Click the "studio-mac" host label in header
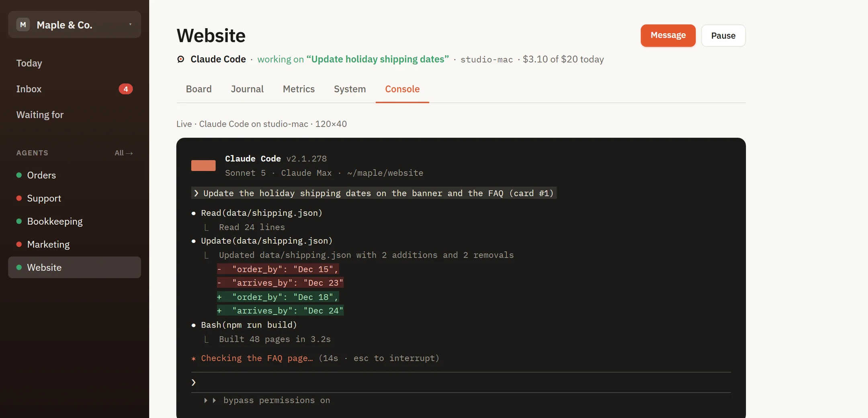The width and height of the screenshot is (868, 418). (487, 59)
